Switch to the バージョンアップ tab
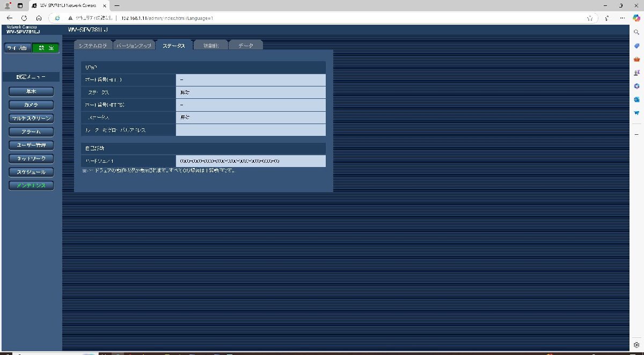 [x=134, y=46]
